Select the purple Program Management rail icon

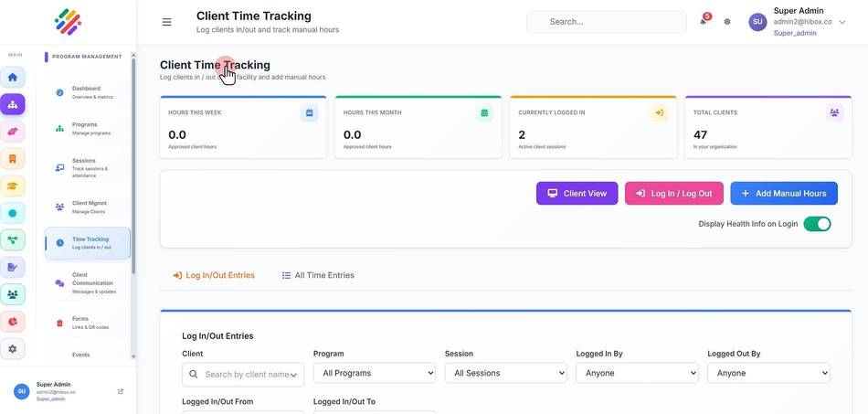pyautogui.click(x=12, y=104)
